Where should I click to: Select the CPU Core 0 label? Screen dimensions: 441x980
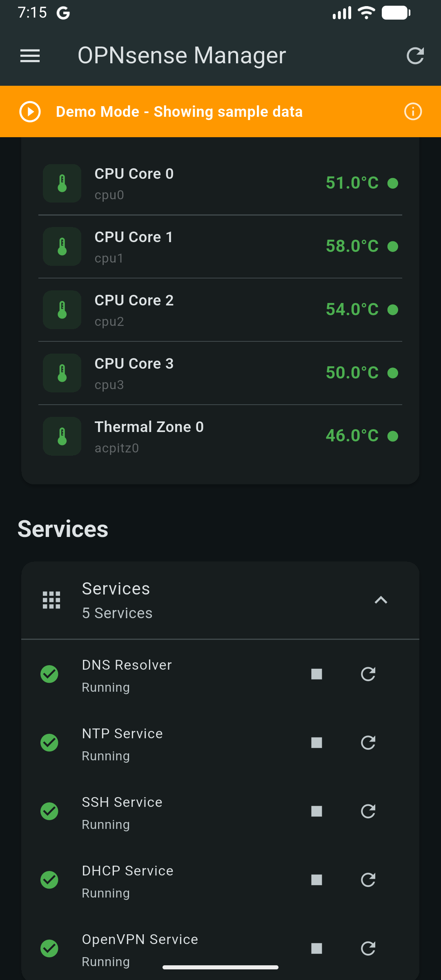134,174
